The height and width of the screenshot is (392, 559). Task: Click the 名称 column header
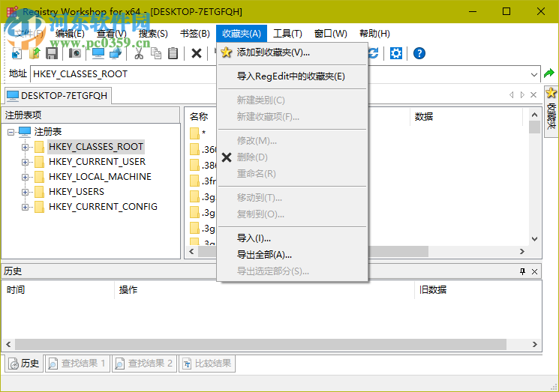click(199, 116)
